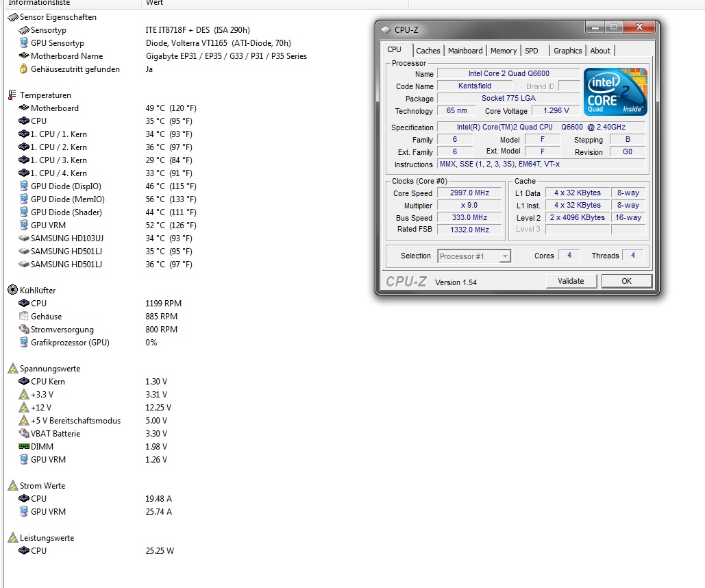This screenshot has height=588, width=705.
Task: Select the +5 V Bereitschaftsmodus row
Action: [x=92, y=421]
